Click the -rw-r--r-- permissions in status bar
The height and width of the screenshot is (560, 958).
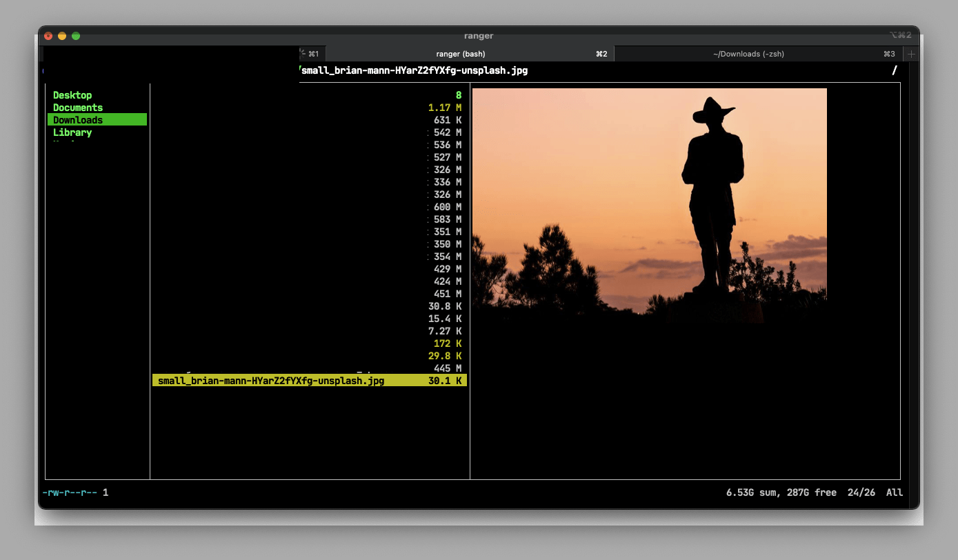[70, 492]
